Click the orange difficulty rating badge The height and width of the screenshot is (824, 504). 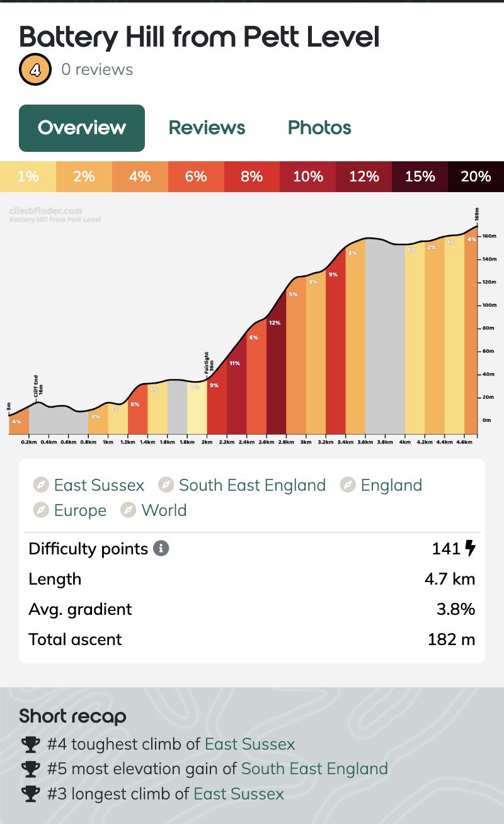(x=35, y=69)
